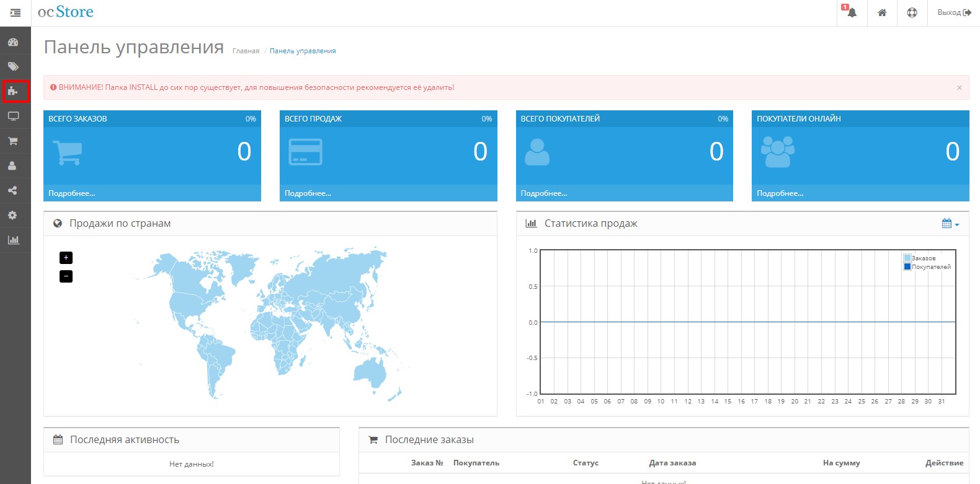The width and height of the screenshot is (980, 484).
Task: Open Подробнее link under Всего продаж
Action: click(x=308, y=193)
